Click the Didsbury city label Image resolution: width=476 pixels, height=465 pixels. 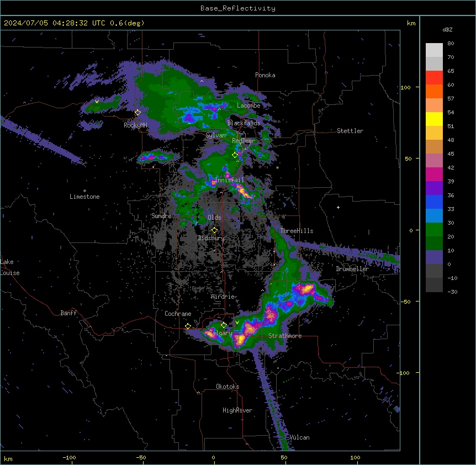coord(211,238)
